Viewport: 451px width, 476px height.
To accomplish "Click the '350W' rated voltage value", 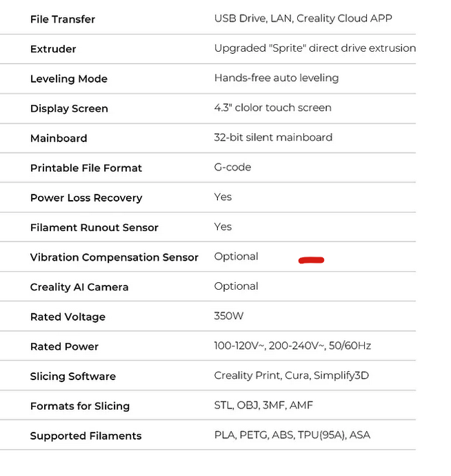I will 228,316.
